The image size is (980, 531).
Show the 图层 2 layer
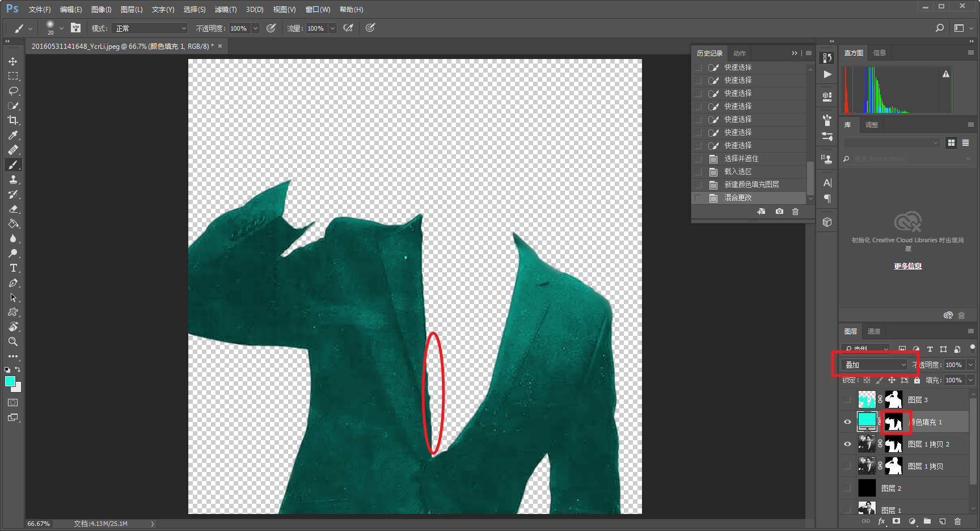[x=847, y=488]
